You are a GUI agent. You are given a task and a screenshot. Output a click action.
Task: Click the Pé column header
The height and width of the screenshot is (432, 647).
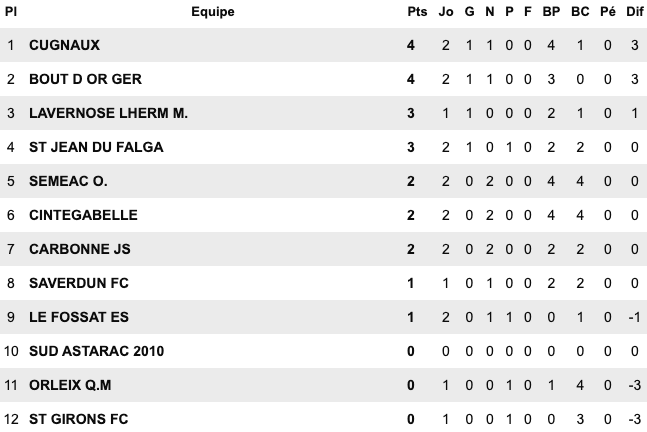pyautogui.click(x=607, y=12)
